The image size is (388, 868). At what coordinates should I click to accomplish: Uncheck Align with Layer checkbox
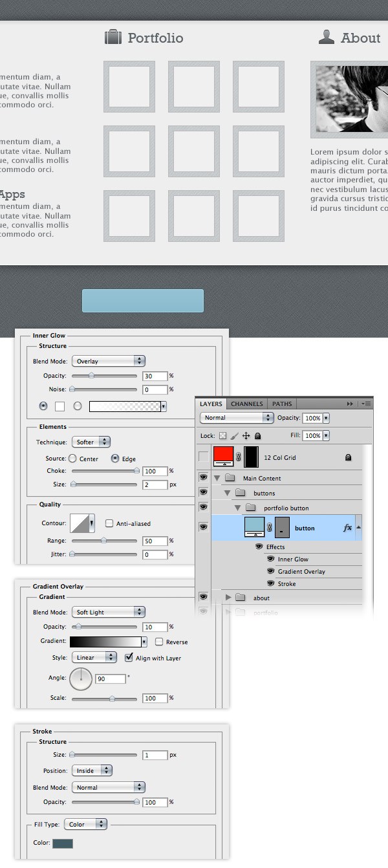(x=129, y=658)
